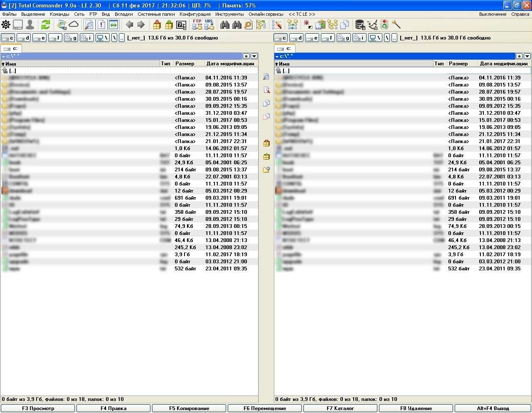532x413 pixels.
Task: Open the Команды menu
Action: [x=59, y=14]
